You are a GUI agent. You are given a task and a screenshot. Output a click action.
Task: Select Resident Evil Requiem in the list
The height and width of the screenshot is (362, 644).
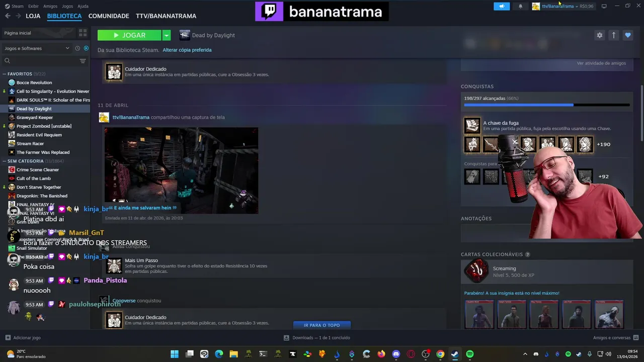coord(39,135)
